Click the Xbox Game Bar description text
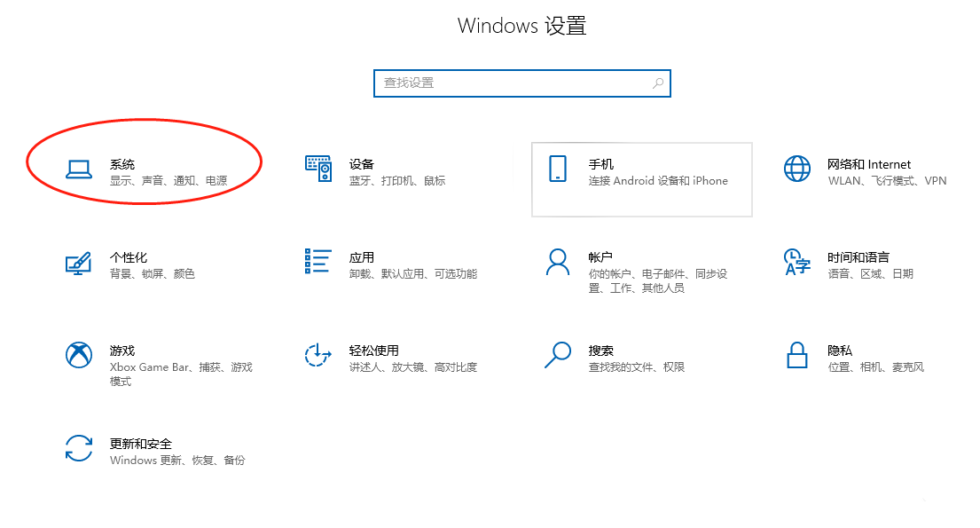This screenshot has width=980, height=528. pyautogui.click(x=181, y=374)
